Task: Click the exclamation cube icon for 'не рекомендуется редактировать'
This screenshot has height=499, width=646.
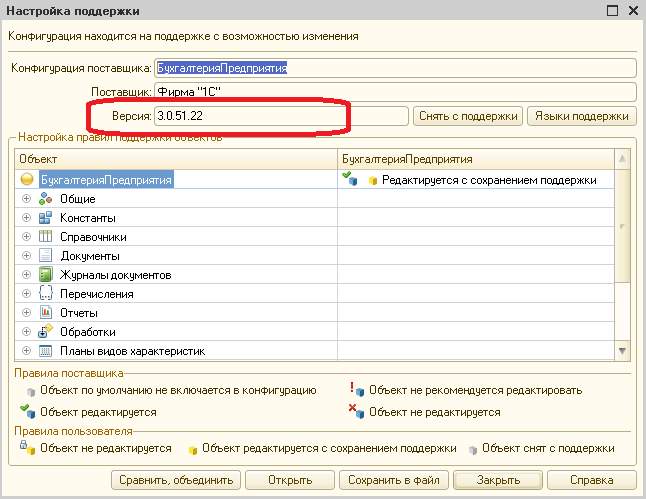Action: (x=357, y=389)
